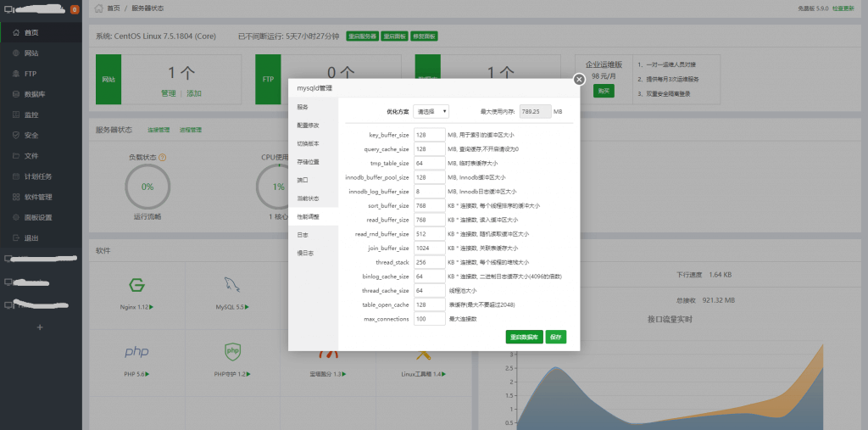Click the 重启数据库 button

[x=524, y=337]
